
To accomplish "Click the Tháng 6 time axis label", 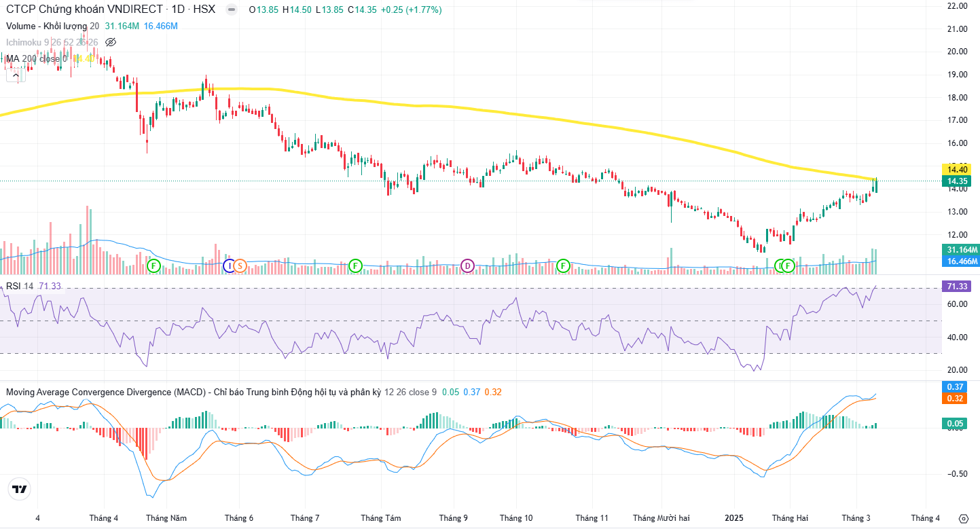I will [238, 518].
